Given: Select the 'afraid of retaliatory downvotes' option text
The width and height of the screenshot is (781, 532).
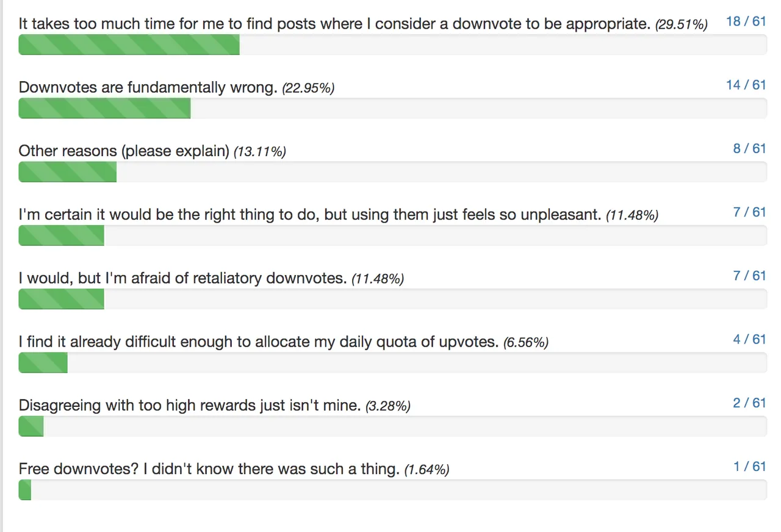Looking at the screenshot, I should [183, 278].
